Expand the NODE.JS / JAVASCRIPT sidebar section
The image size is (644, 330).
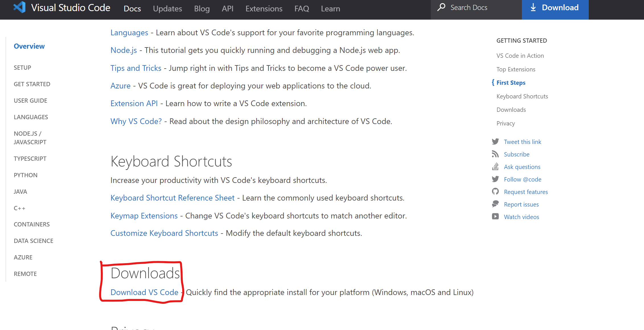[x=30, y=138]
